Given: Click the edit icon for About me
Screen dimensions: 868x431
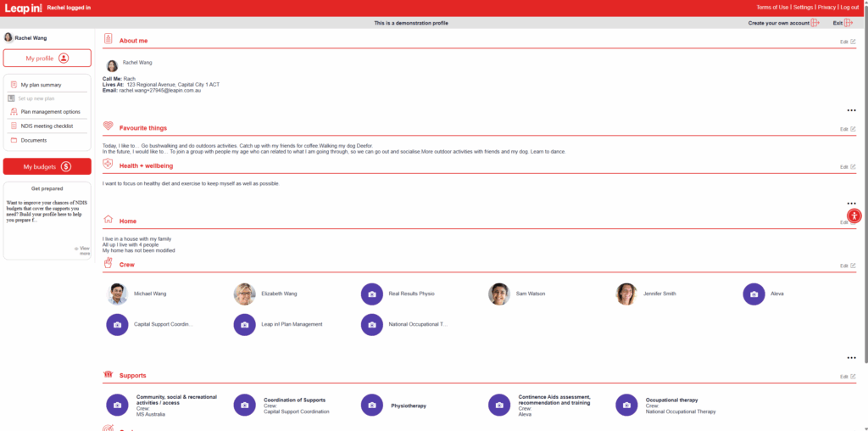Looking at the screenshot, I should (x=853, y=42).
